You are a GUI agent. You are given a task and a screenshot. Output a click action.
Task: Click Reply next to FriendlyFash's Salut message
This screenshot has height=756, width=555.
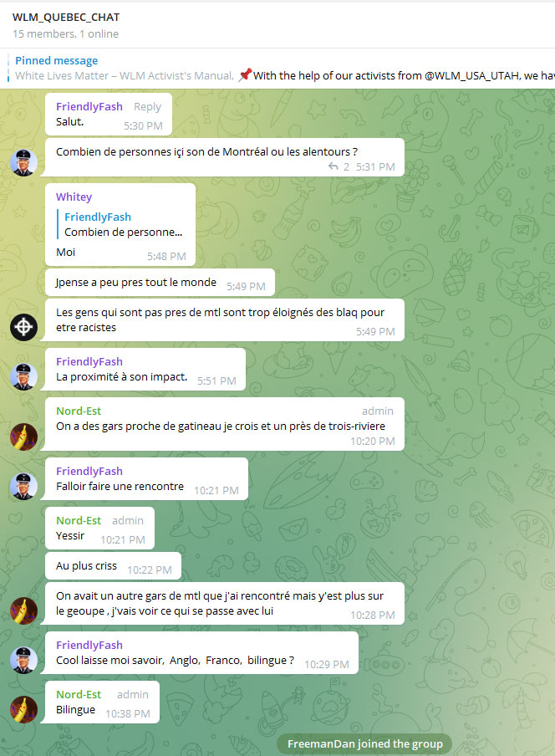click(x=147, y=106)
